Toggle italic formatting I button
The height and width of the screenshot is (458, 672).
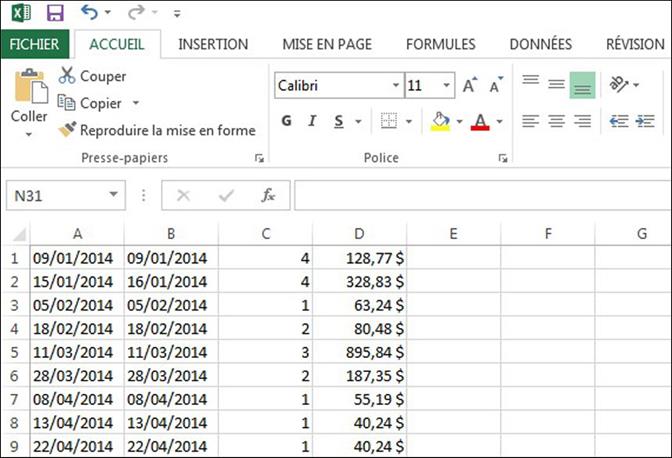pyautogui.click(x=313, y=121)
